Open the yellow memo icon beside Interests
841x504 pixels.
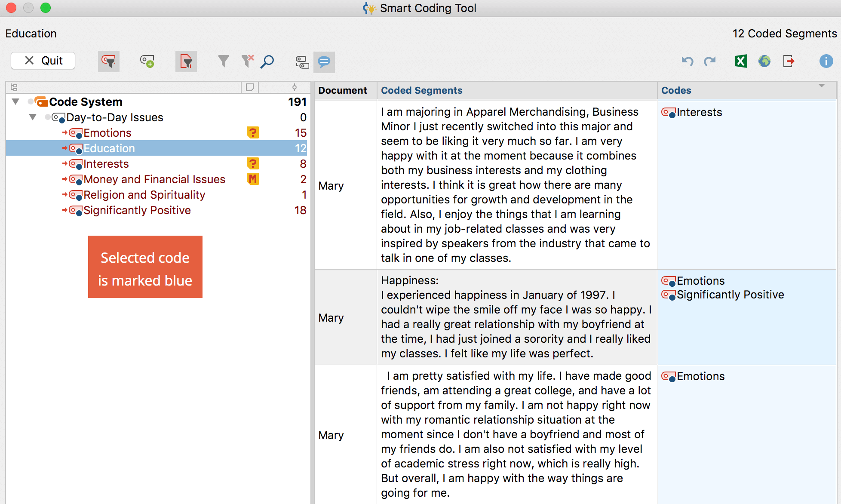(x=253, y=163)
